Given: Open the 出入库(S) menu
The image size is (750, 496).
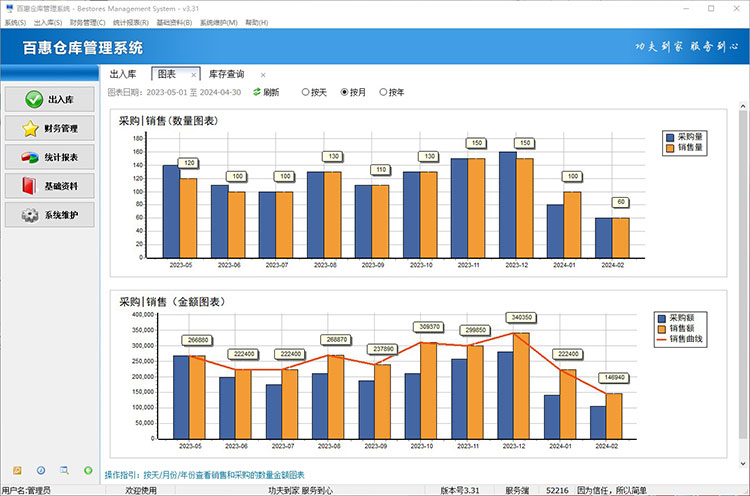Looking at the screenshot, I should point(48,22).
